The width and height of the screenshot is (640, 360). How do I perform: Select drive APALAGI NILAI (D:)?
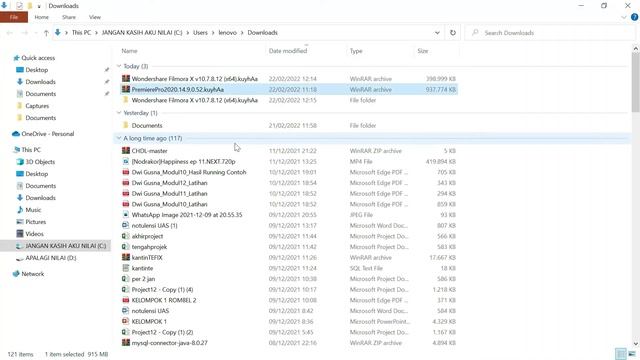(x=51, y=258)
